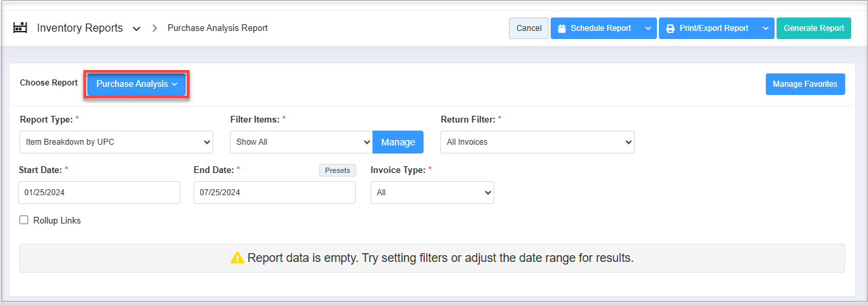Select the Purchase Analysis Report breadcrumb
868x305 pixels.
217,28
